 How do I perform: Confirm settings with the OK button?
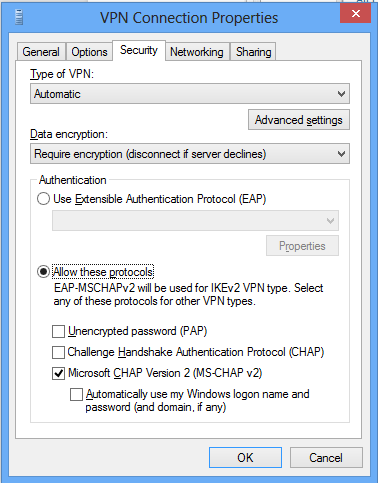pyautogui.click(x=245, y=457)
